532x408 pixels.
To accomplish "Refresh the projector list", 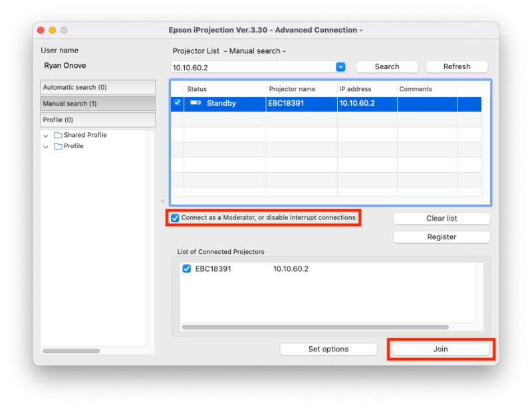I will pos(457,67).
